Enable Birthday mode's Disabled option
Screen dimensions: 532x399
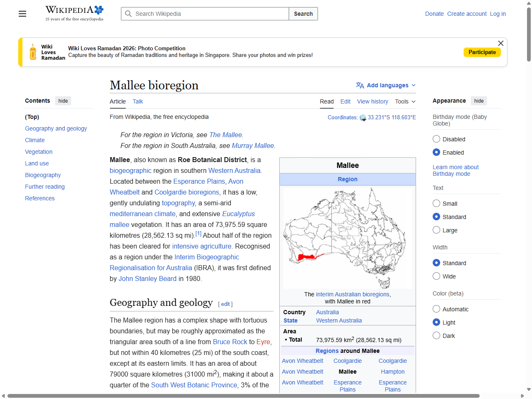coord(436,139)
